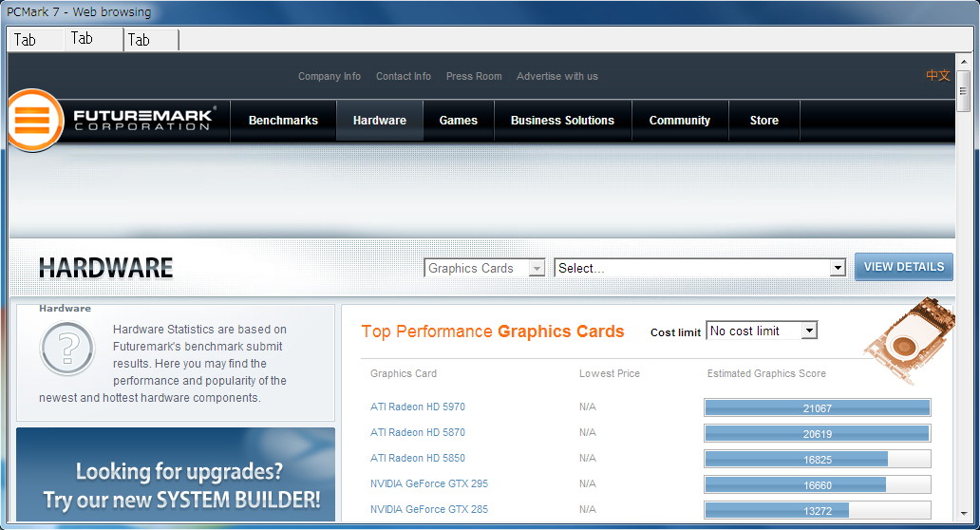The image size is (980, 530).
Task: Click the Futuremark Corporation wordmark
Action: [143, 119]
